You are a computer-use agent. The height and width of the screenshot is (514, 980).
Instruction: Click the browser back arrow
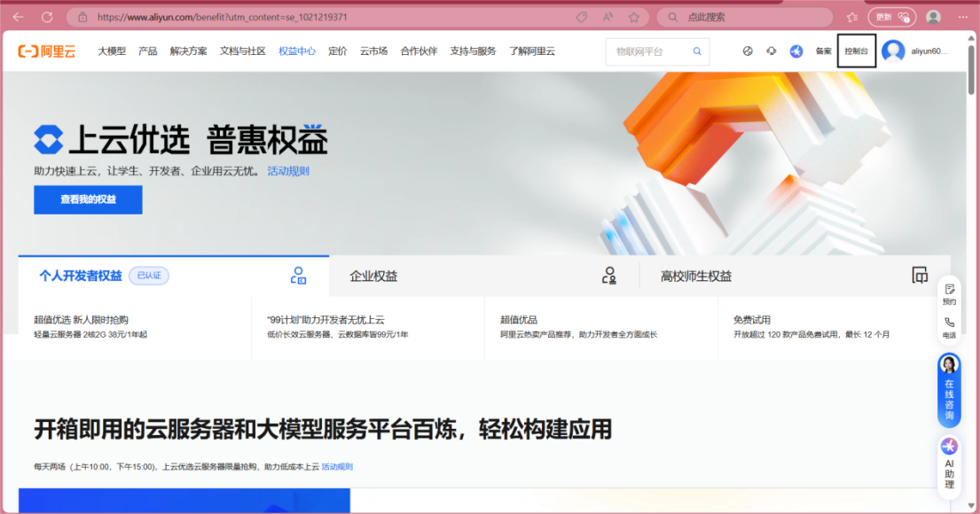pos(18,17)
